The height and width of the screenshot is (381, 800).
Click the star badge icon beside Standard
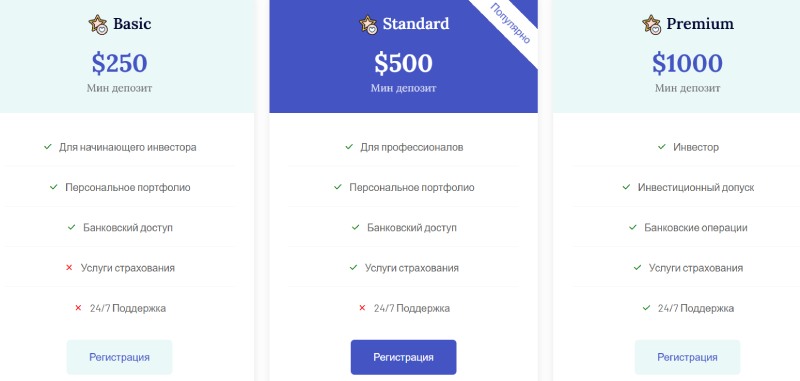(368, 24)
